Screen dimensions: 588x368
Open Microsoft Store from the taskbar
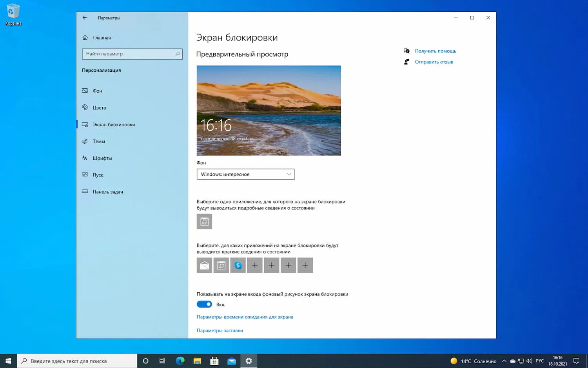tap(214, 361)
